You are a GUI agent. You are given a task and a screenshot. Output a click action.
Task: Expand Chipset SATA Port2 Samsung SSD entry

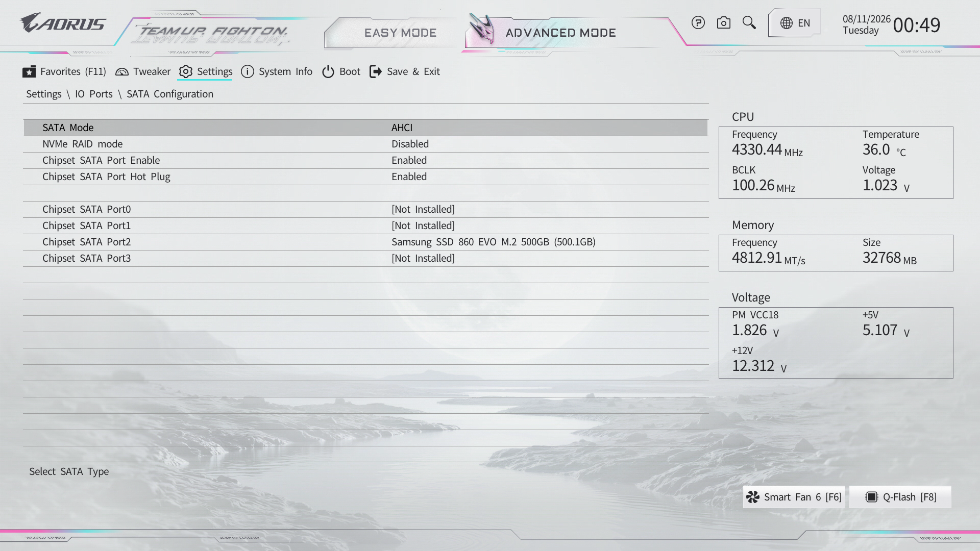point(365,242)
